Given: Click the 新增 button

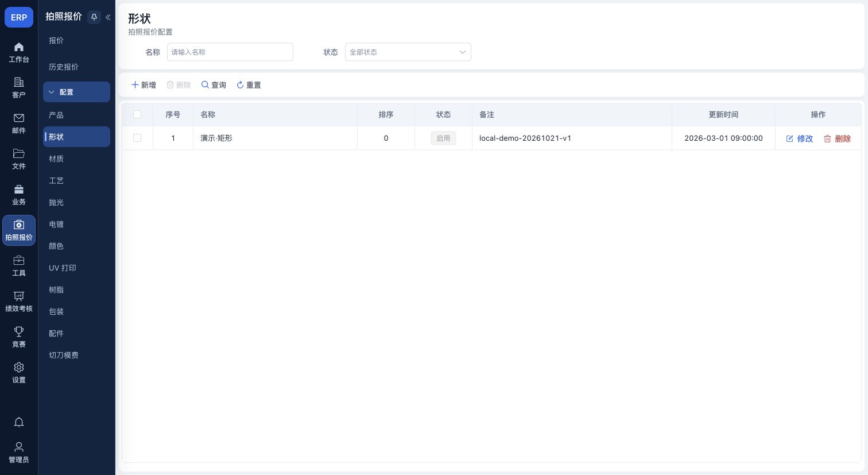Looking at the screenshot, I should click(x=144, y=85).
